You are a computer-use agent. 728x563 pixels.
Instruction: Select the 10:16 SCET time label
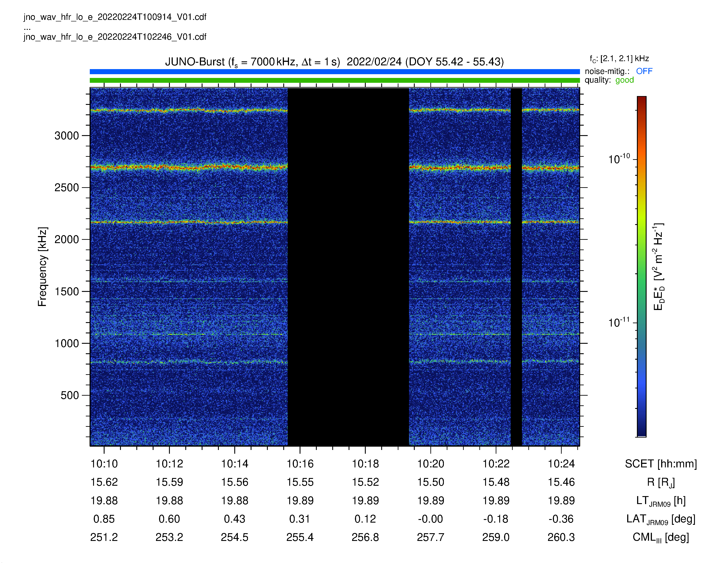pos(300,464)
